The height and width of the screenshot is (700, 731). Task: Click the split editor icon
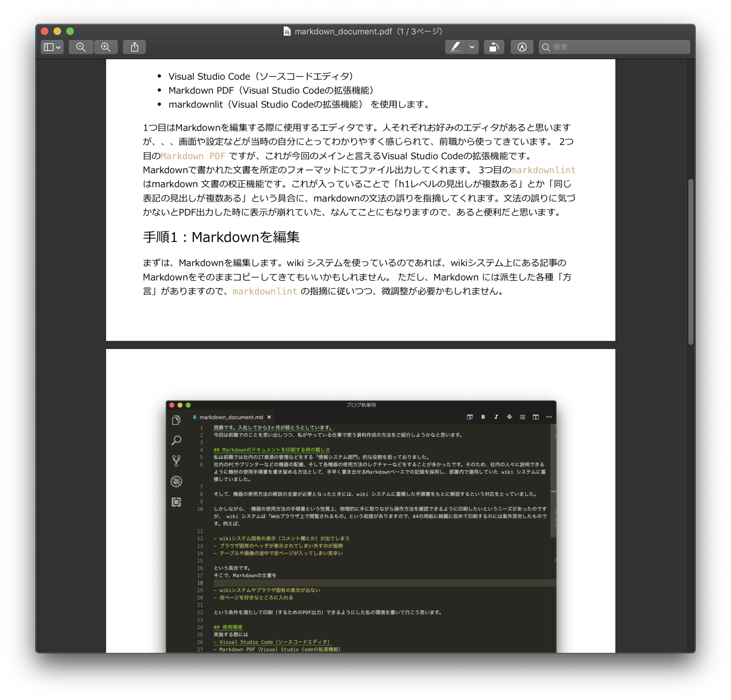pos(536,417)
